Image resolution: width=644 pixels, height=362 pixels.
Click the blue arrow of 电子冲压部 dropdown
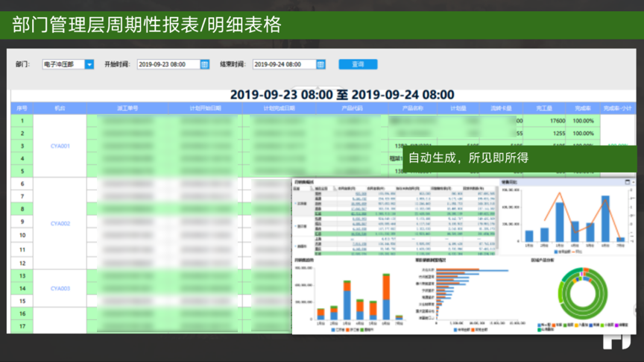click(89, 64)
